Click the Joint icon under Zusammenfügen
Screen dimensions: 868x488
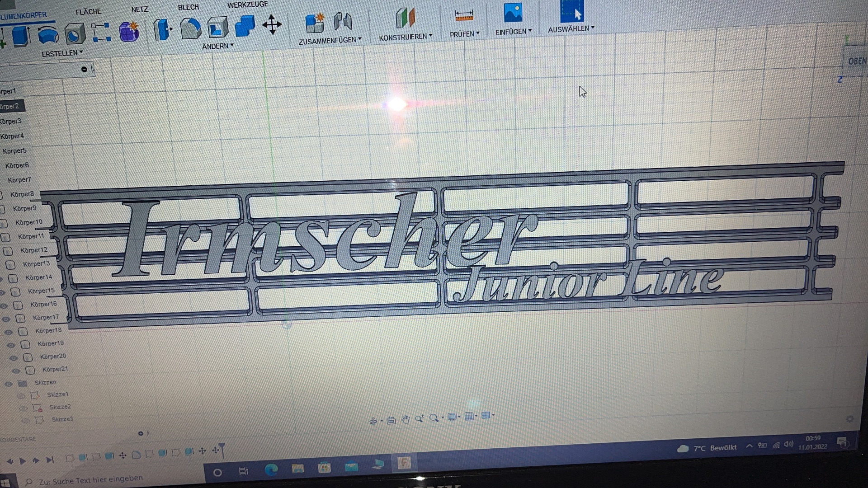pos(343,21)
